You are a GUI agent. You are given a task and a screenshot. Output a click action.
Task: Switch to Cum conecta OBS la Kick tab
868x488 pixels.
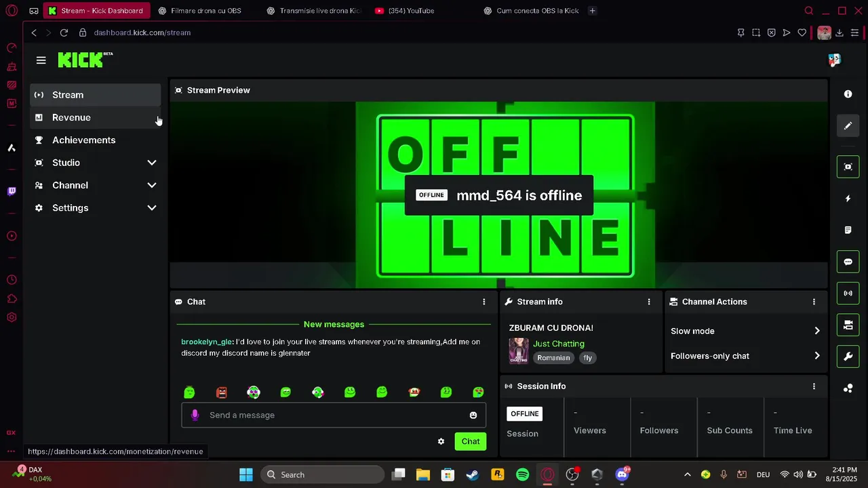531,11
